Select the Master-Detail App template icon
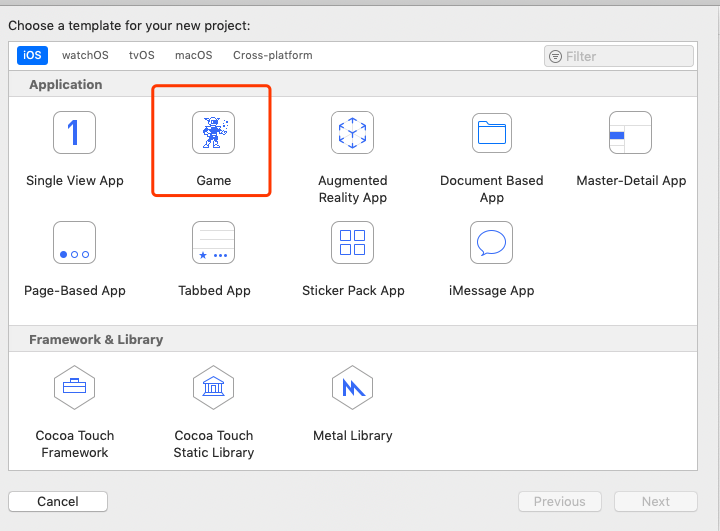Viewport: 720px width, 531px height. coord(630,133)
